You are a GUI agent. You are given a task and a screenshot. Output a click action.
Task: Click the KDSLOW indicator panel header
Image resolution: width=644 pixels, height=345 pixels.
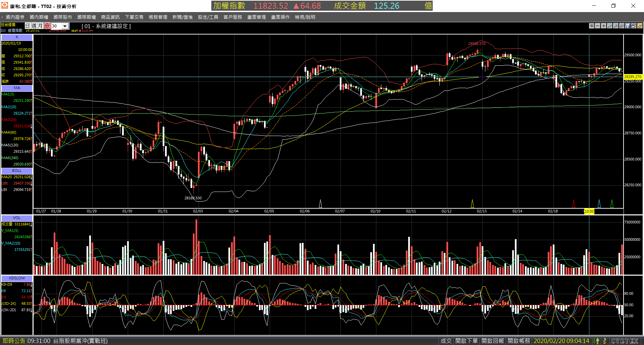coord(17,278)
